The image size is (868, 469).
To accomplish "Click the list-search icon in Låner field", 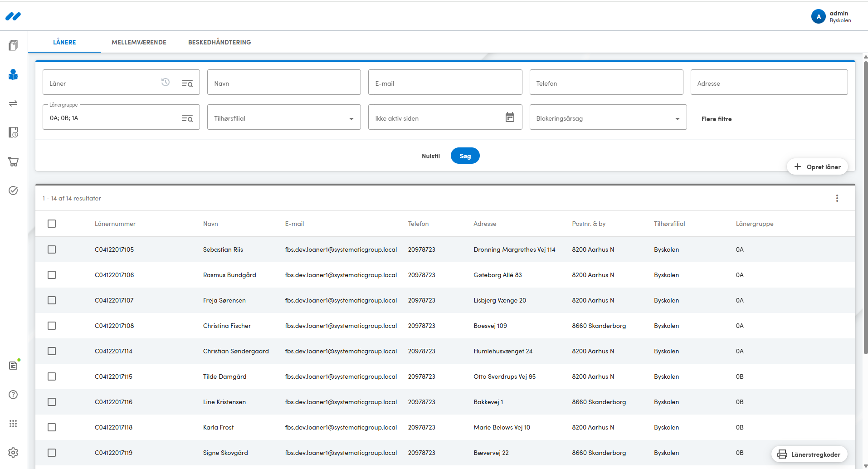I will tap(187, 83).
